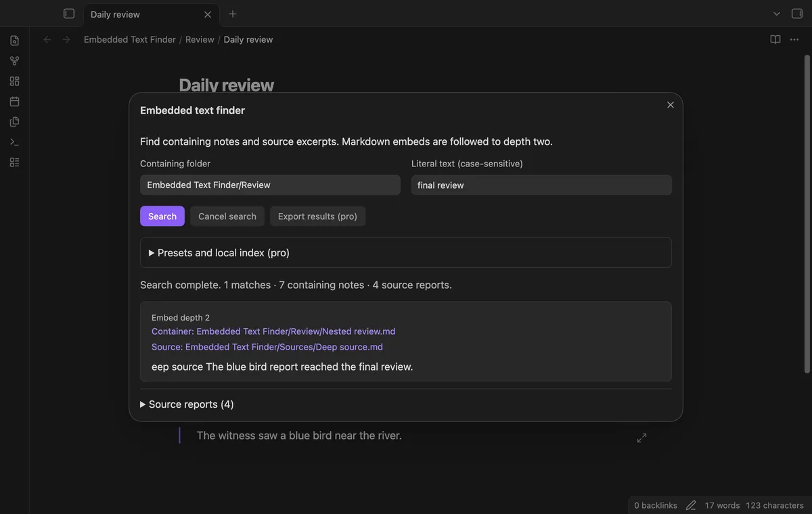This screenshot has height=514, width=812.
Task: Add a new tab with plus icon
Action: click(x=233, y=14)
